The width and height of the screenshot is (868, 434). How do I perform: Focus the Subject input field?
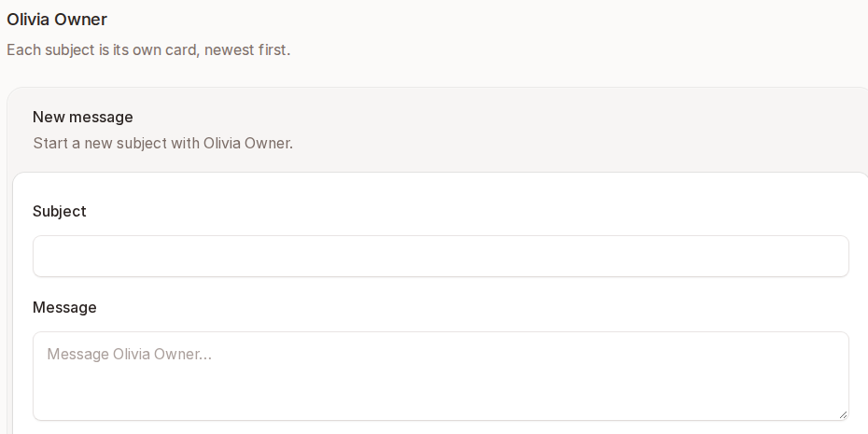coord(441,257)
